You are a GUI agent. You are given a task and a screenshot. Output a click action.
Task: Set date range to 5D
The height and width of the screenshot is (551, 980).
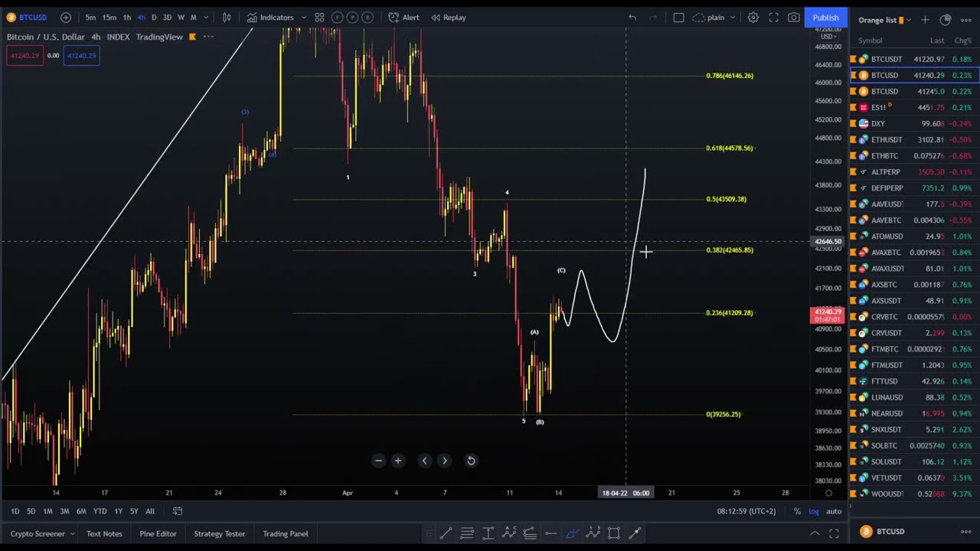click(x=31, y=511)
